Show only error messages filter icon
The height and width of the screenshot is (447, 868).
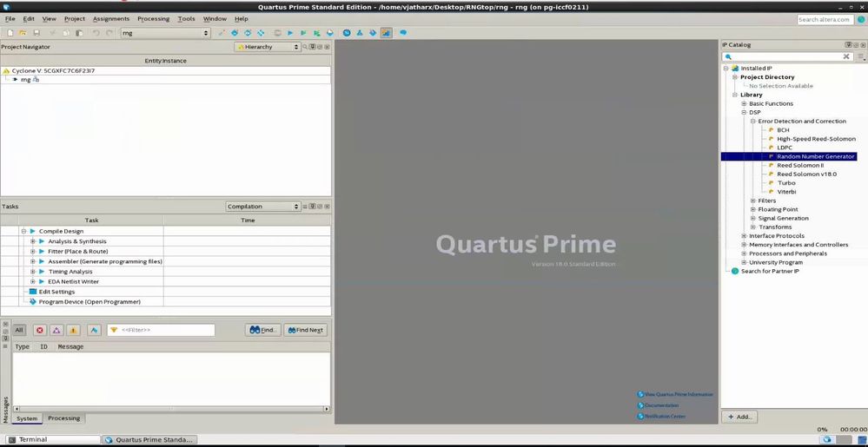coord(40,331)
